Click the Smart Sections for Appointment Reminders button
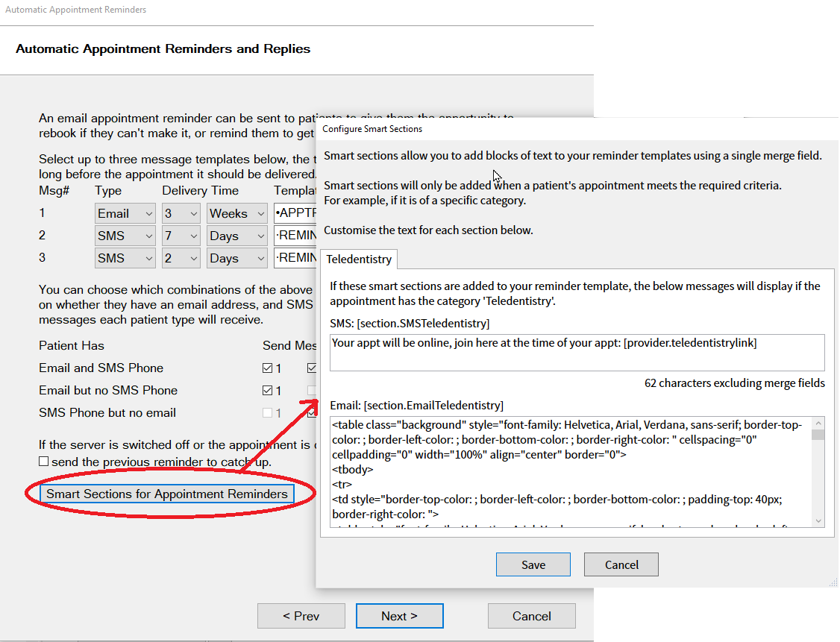This screenshot has height=642, width=840. pyautogui.click(x=166, y=494)
